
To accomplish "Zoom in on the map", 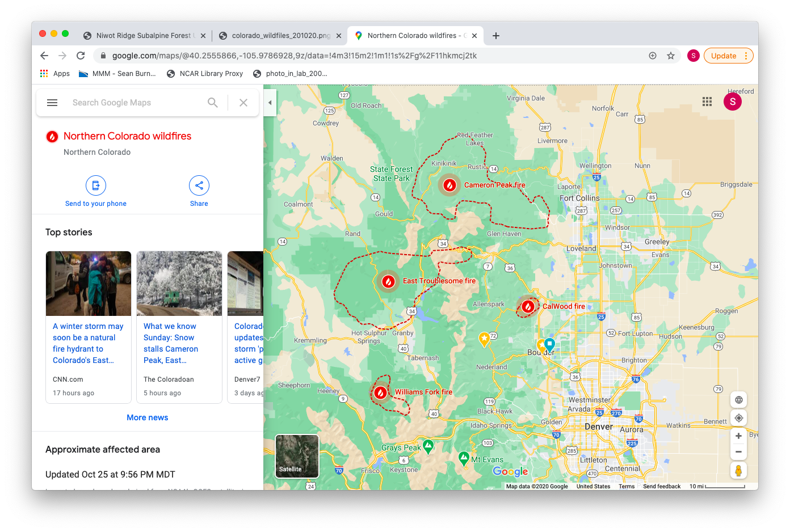I will (x=738, y=436).
